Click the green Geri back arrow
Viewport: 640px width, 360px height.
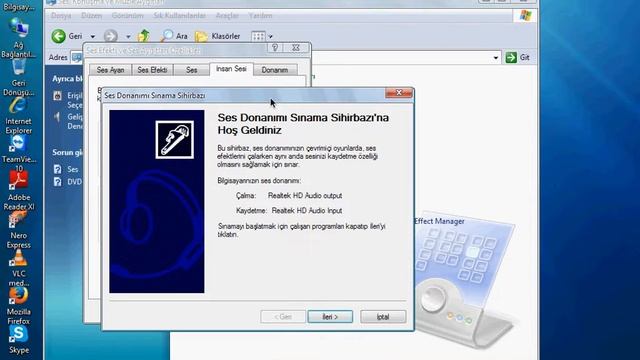pos(59,36)
